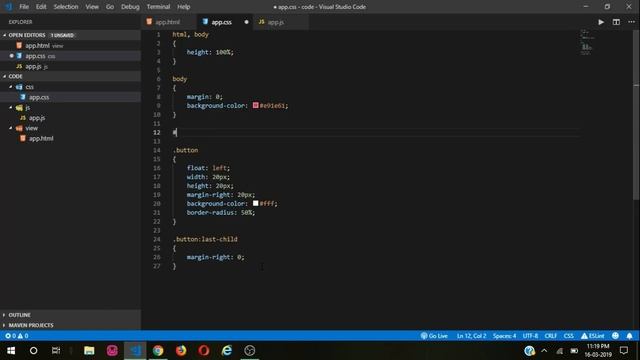
Task: Select app.css in Open Editors list
Action: 70,56
